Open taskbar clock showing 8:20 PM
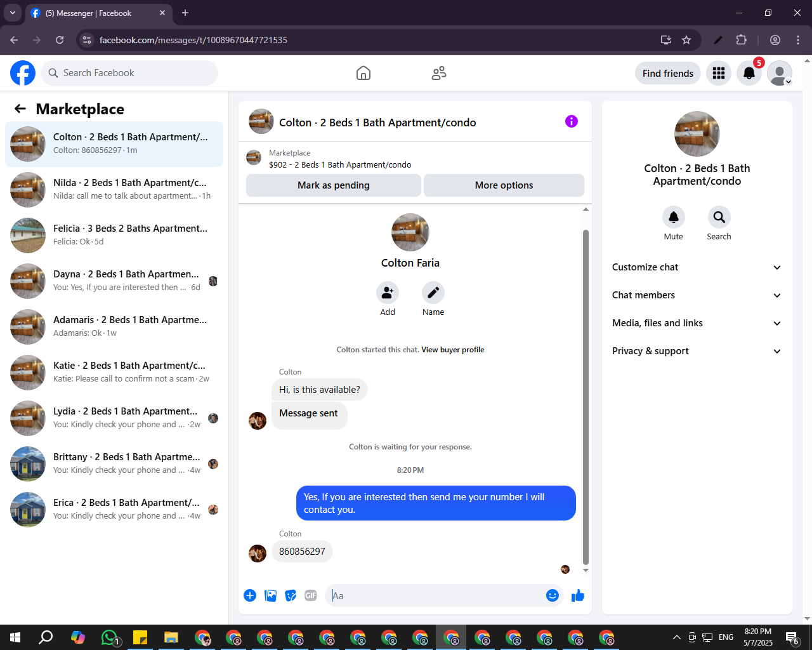Screen dimensions: 812x650 coord(758,637)
